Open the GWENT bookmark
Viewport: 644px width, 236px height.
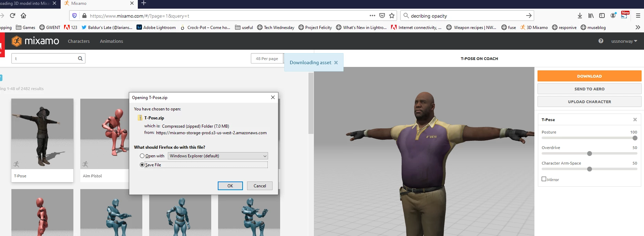(50, 27)
